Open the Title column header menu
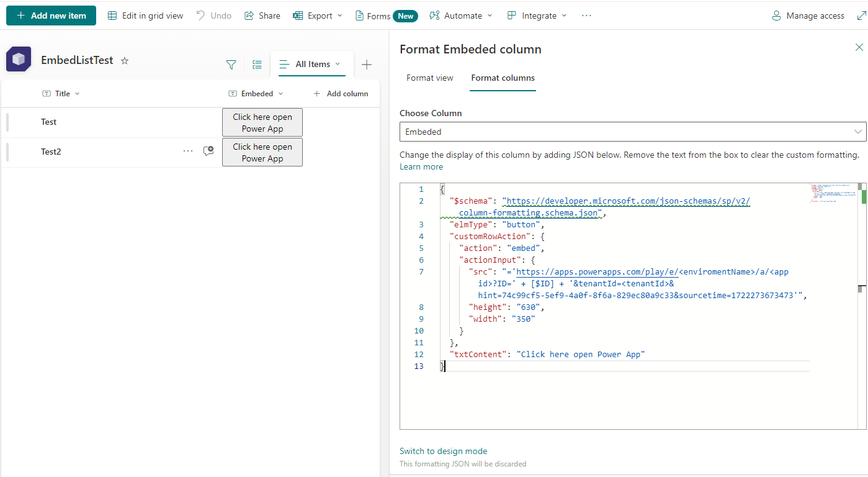868x477 pixels. pos(61,94)
